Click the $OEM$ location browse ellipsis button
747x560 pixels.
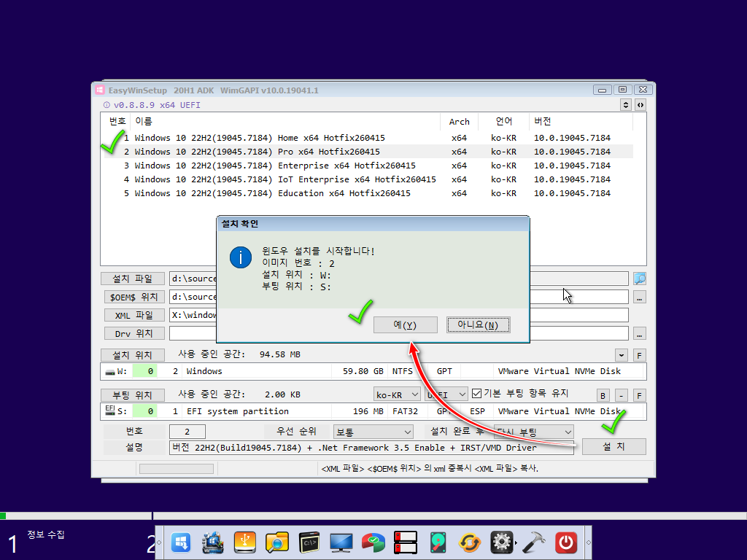[x=639, y=297]
